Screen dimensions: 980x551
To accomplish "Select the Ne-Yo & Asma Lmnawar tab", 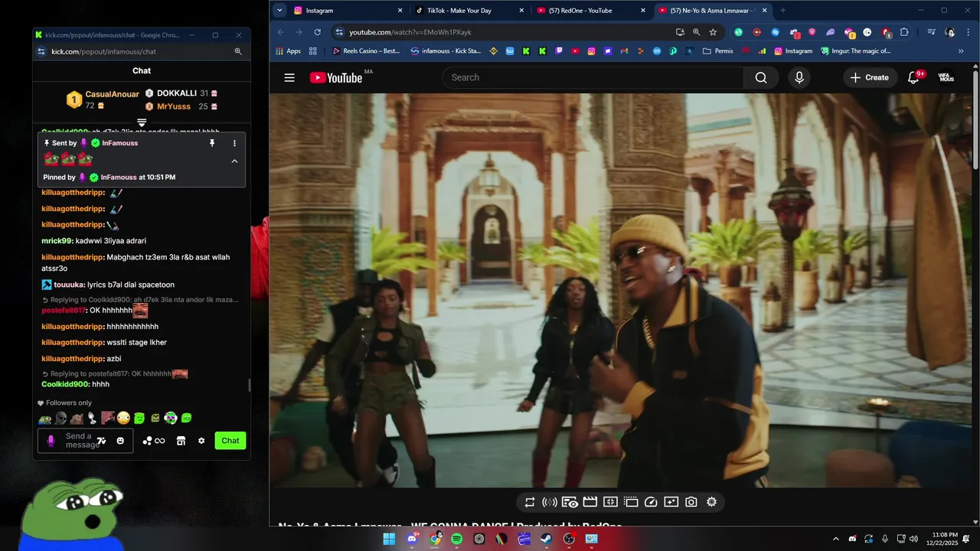I will coord(714,11).
